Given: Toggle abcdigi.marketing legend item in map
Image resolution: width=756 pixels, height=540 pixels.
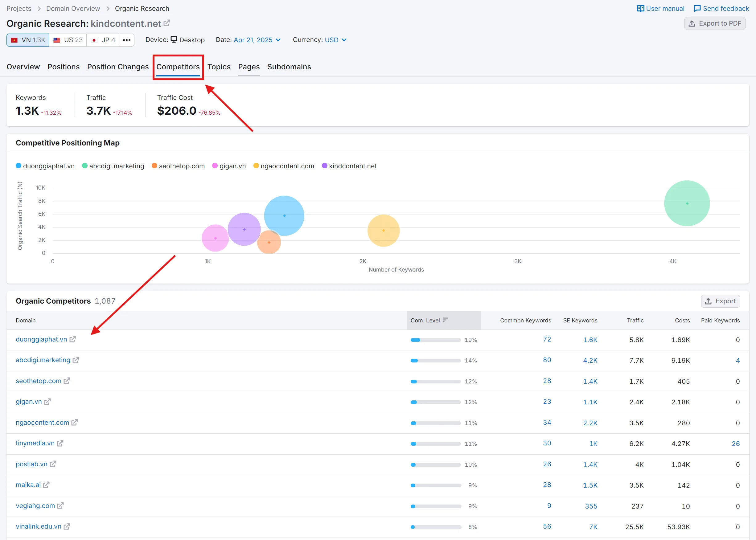Looking at the screenshot, I should 113,166.
